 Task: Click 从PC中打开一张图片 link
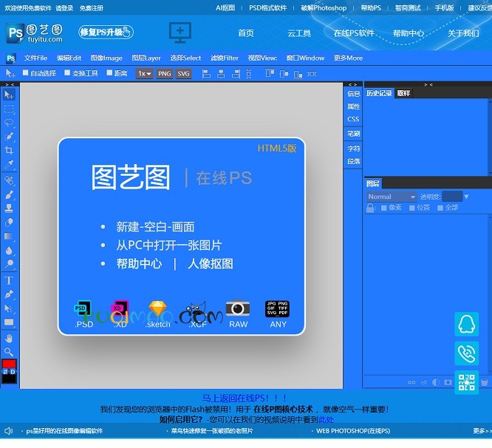coord(169,245)
